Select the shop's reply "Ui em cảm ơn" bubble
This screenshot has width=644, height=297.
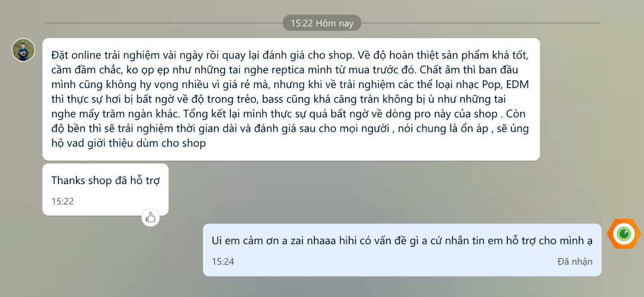click(x=402, y=250)
